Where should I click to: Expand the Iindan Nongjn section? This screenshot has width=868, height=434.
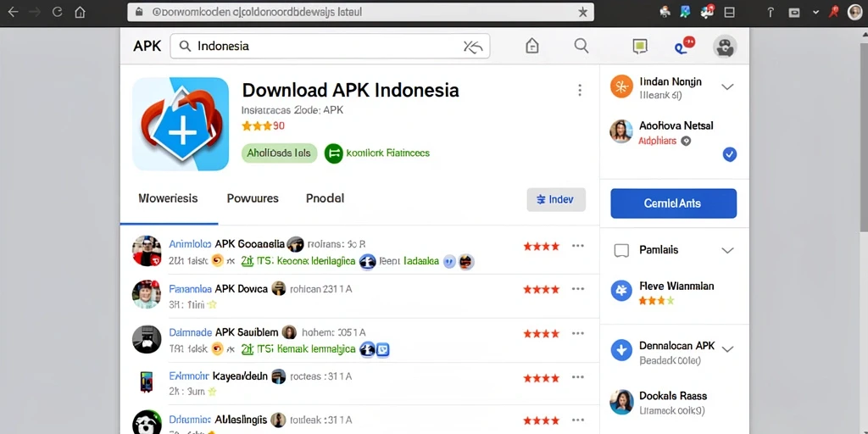(728, 87)
